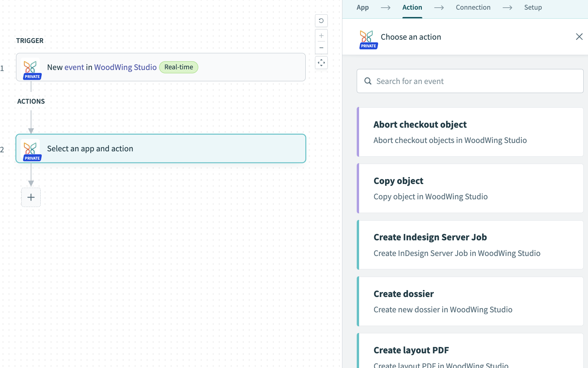
Task: Click the search magnifier icon
Action: pyautogui.click(x=368, y=81)
